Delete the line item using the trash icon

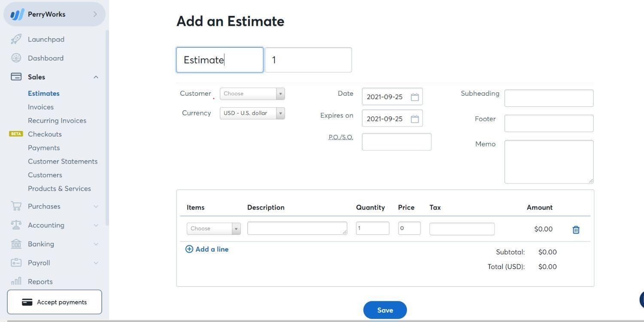[x=576, y=229]
